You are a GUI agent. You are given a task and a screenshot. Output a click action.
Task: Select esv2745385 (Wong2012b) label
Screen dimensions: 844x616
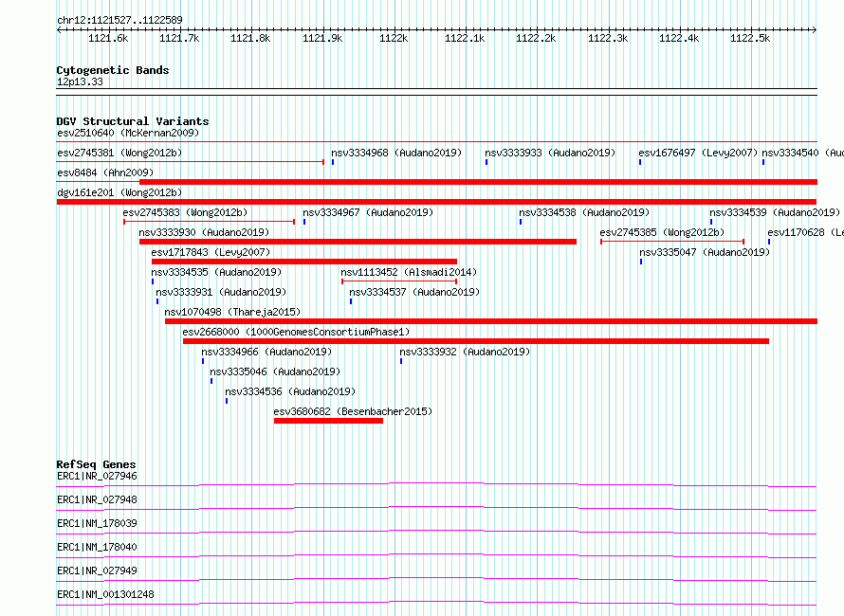click(662, 232)
